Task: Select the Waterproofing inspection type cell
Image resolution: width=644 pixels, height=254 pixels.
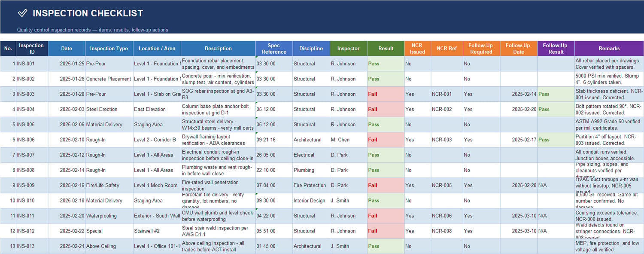Action: 109,216
